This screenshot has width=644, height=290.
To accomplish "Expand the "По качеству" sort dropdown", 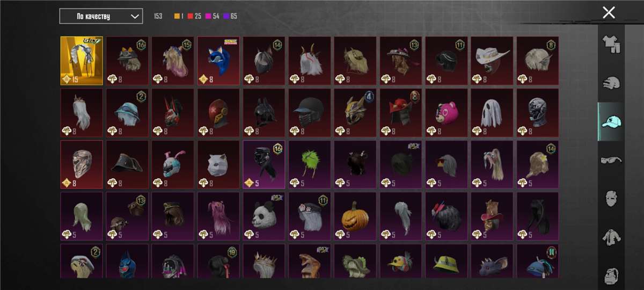I will (x=101, y=16).
